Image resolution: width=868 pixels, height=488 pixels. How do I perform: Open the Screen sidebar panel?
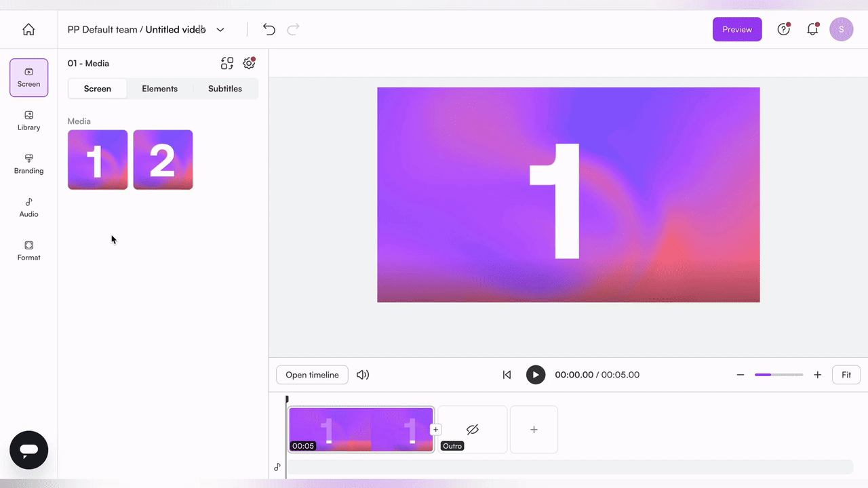28,77
